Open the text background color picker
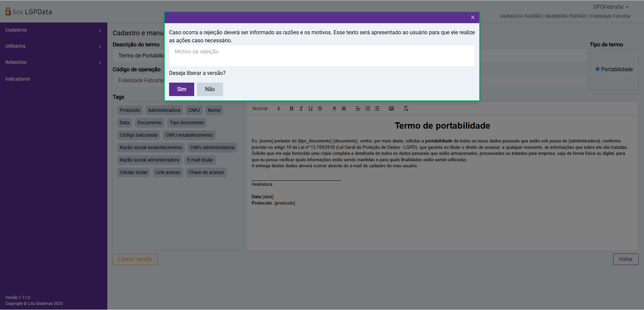The width and height of the screenshot is (644, 310). click(344, 108)
